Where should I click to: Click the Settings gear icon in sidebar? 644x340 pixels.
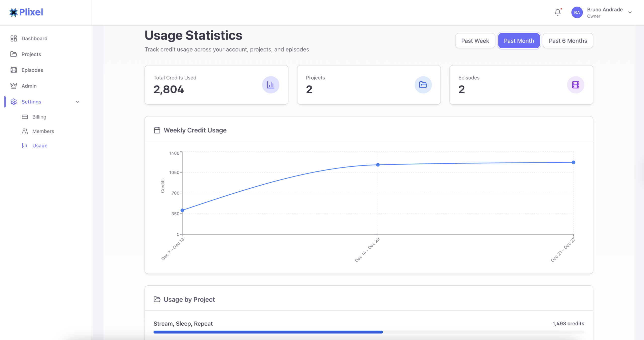point(14,102)
